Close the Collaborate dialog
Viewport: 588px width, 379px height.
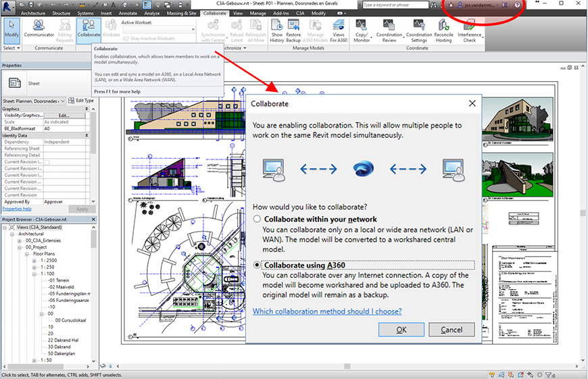point(472,103)
